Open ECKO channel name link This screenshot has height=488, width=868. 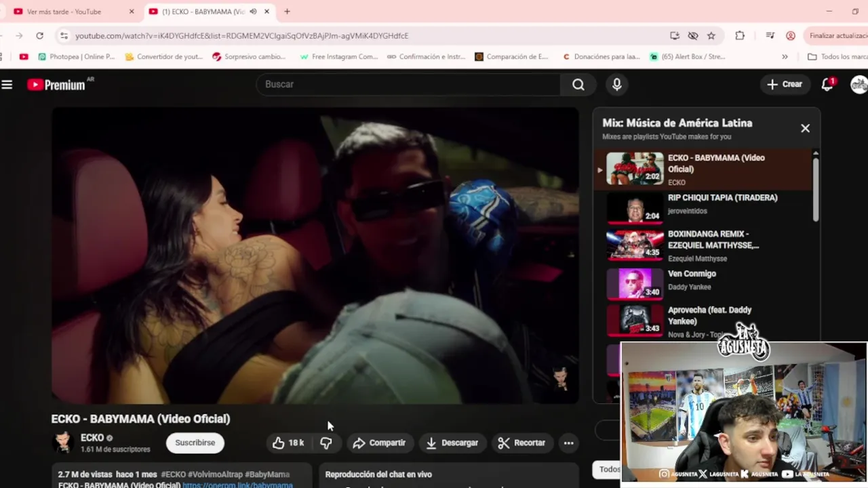tap(92, 438)
